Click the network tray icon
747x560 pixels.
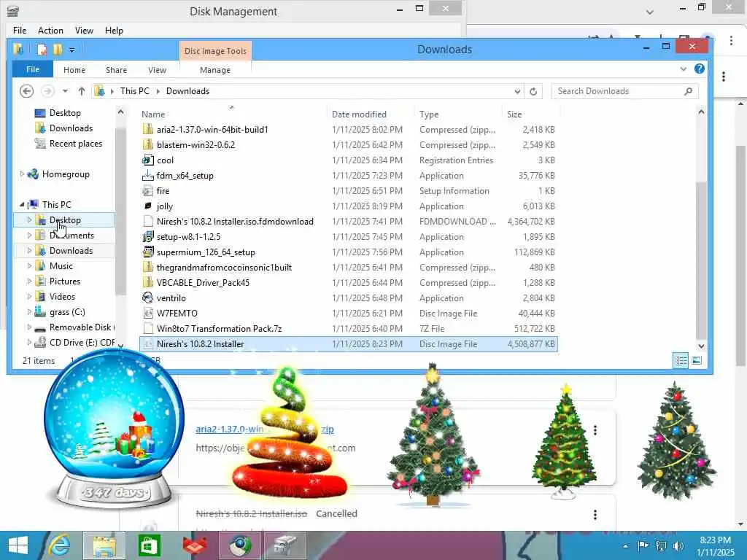661,545
